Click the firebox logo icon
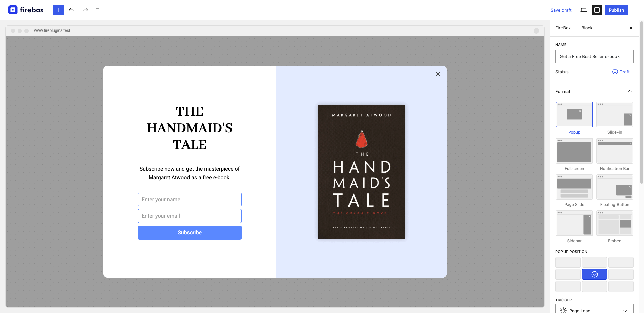 [13, 10]
